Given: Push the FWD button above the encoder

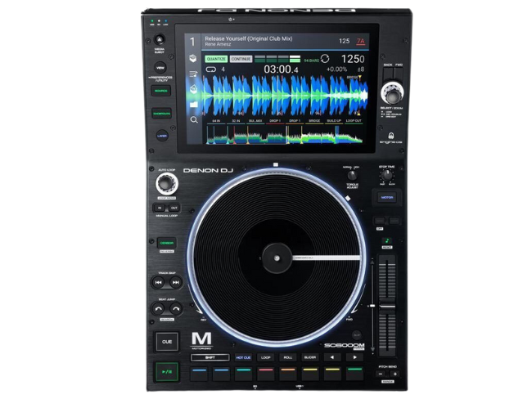Looking at the screenshot, I should tap(399, 74).
